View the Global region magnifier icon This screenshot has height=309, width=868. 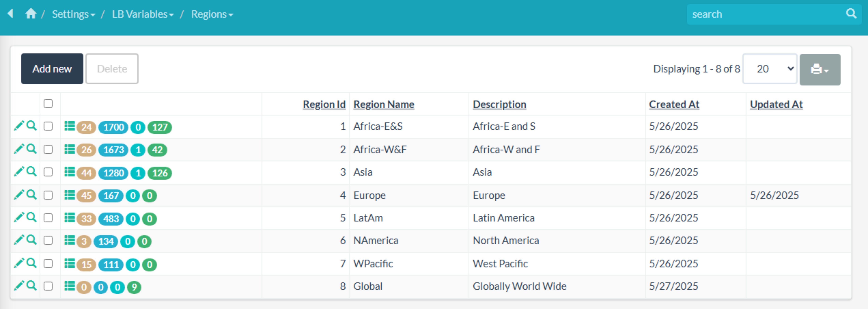pos(31,286)
